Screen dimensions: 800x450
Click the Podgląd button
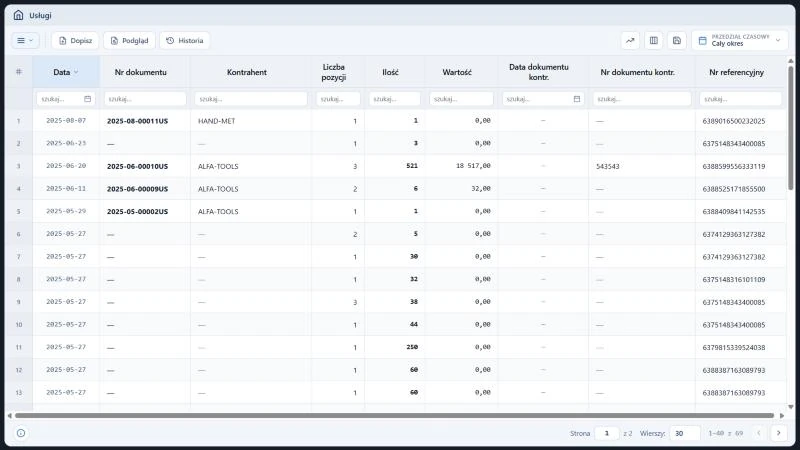129,40
